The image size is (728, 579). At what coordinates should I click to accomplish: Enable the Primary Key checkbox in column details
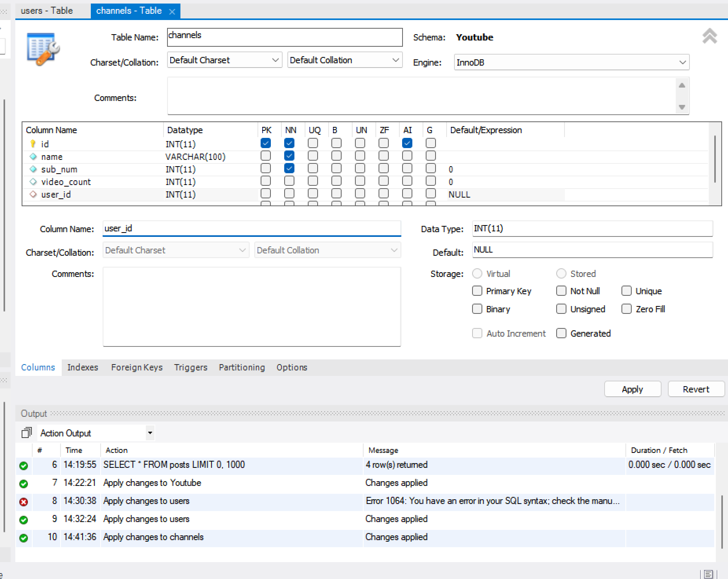[477, 291]
